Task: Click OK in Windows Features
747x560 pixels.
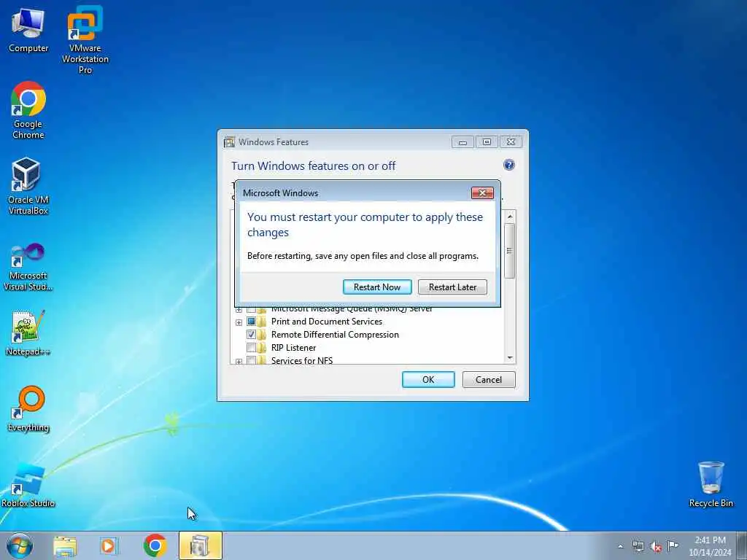Action: [427, 379]
